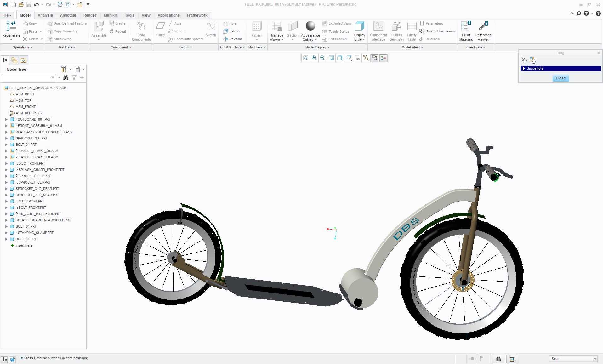The height and width of the screenshot is (364, 603).
Task: Launch the Reference Viewer
Action: (483, 31)
